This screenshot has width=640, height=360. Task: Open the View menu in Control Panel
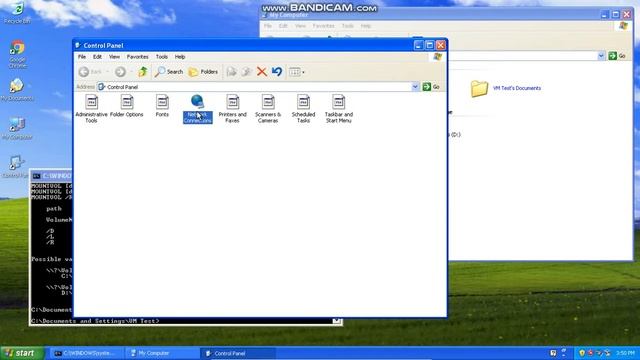pyautogui.click(x=114, y=57)
